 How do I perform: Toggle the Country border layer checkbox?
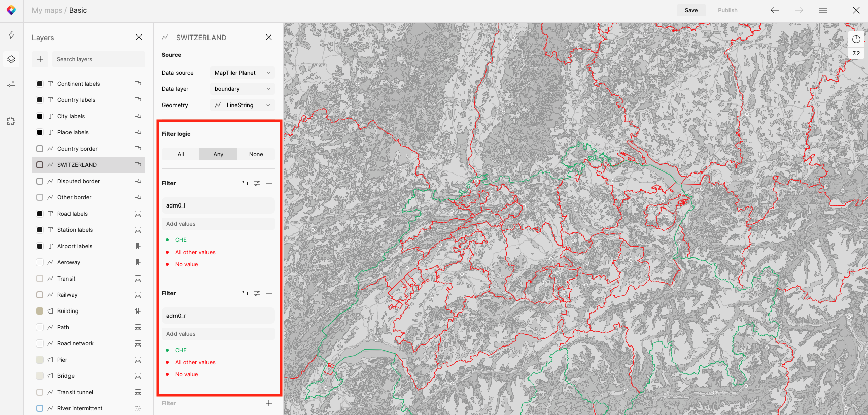[x=40, y=149]
